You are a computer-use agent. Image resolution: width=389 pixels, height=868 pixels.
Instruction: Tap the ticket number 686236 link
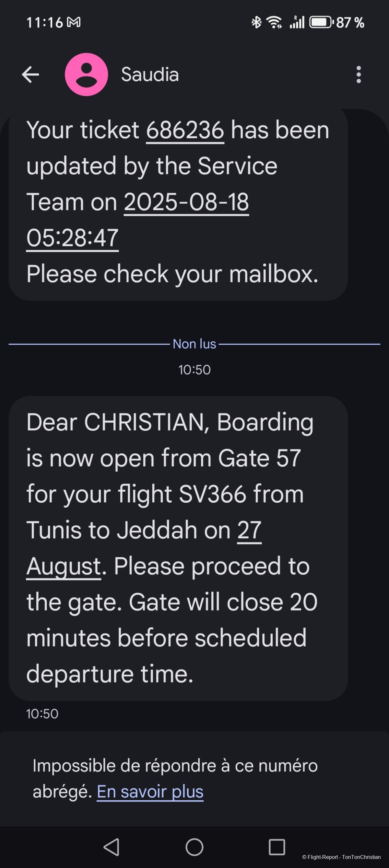pos(185,130)
